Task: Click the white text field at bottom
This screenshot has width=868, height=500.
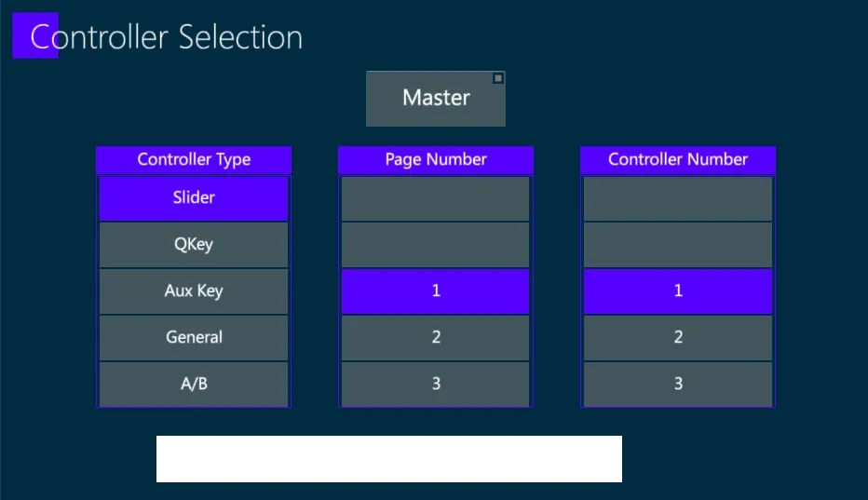Action: click(x=389, y=459)
